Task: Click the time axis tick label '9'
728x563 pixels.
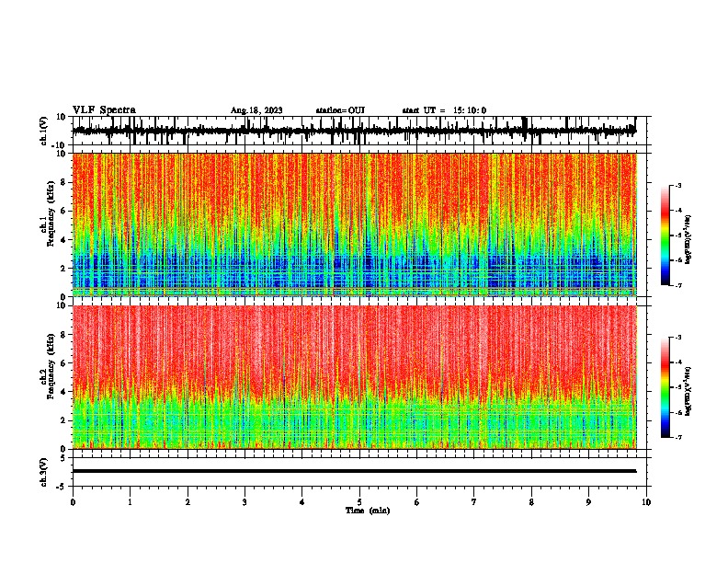Action: (x=588, y=502)
